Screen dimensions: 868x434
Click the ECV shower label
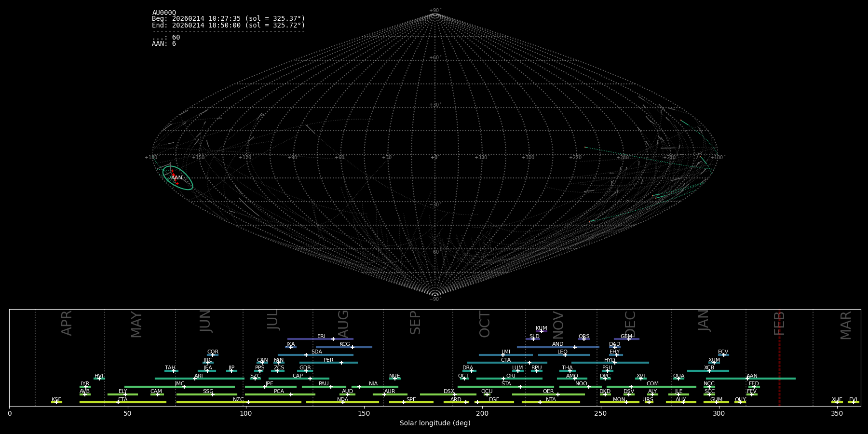(723, 352)
